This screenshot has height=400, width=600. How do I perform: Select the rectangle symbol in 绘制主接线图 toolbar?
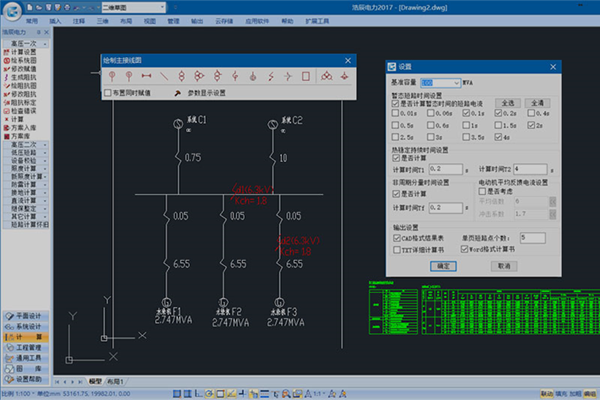(306, 76)
